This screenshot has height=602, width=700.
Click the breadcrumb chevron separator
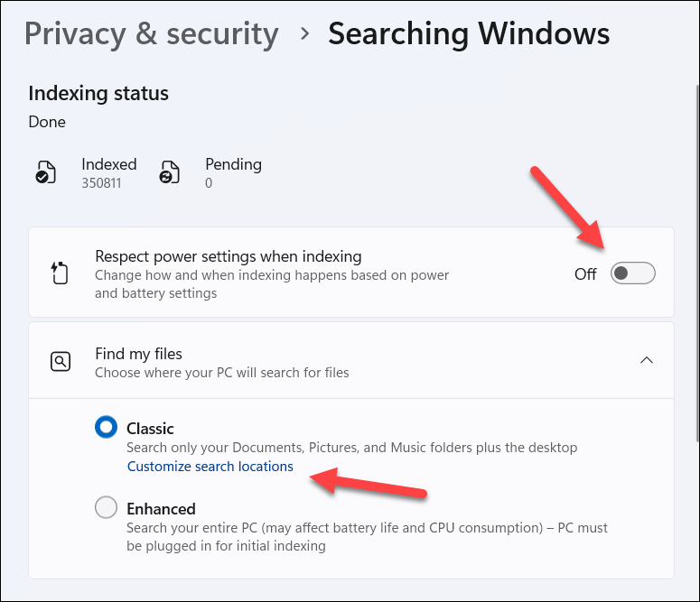304,34
